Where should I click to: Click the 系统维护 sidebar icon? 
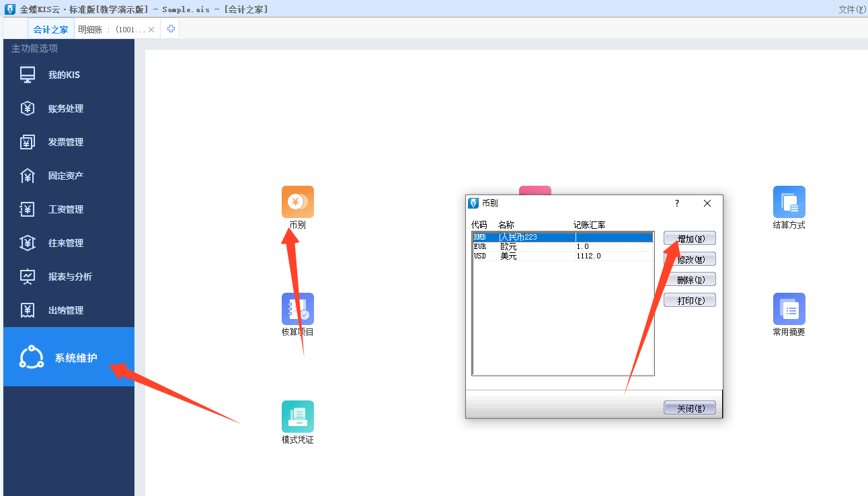tap(32, 357)
